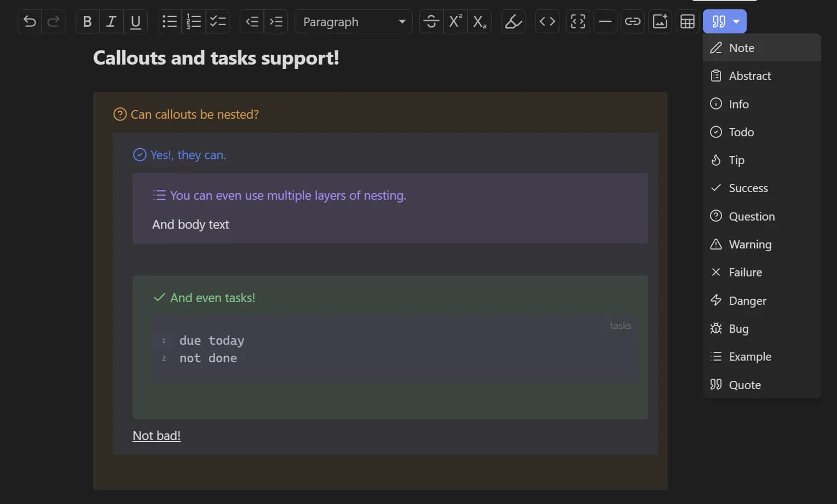Click 'Can callouts be nested?' callout title
The image size is (837, 504).
tap(195, 114)
